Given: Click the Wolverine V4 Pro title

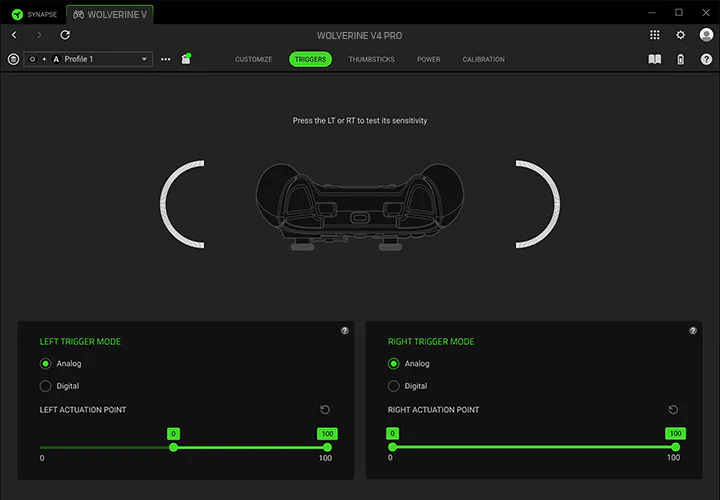Looking at the screenshot, I should click(x=360, y=35).
